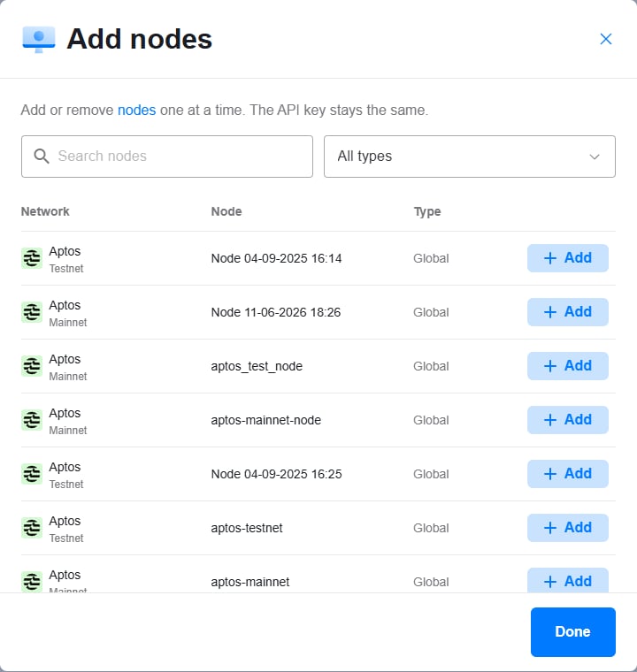Screen dimensions: 637x672
Task: Confirm with the Done button
Action: [573, 631]
